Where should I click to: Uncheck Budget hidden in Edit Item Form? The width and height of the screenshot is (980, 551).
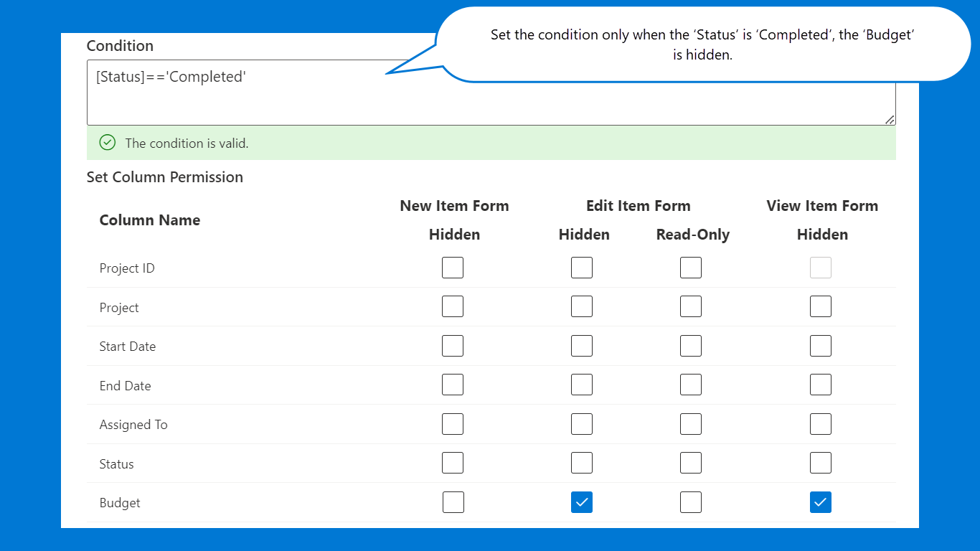pyautogui.click(x=582, y=502)
